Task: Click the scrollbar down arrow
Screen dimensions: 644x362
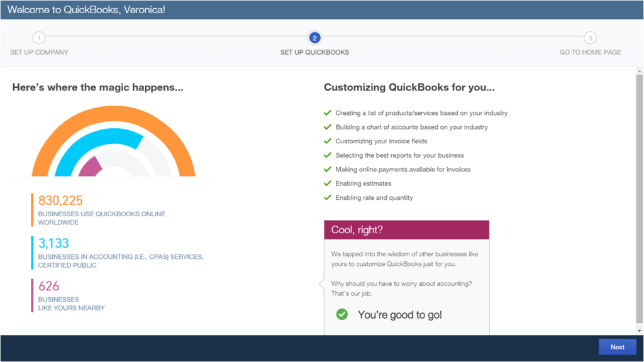Action: (x=639, y=331)
